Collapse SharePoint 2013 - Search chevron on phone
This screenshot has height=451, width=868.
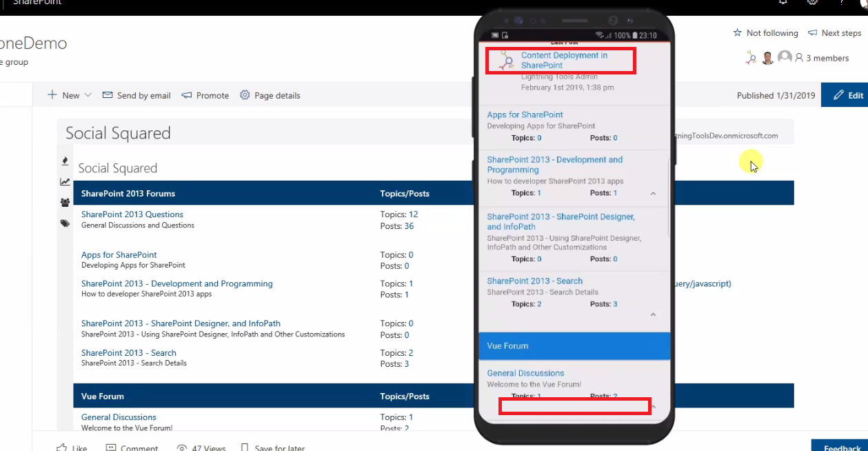point(653,314)
